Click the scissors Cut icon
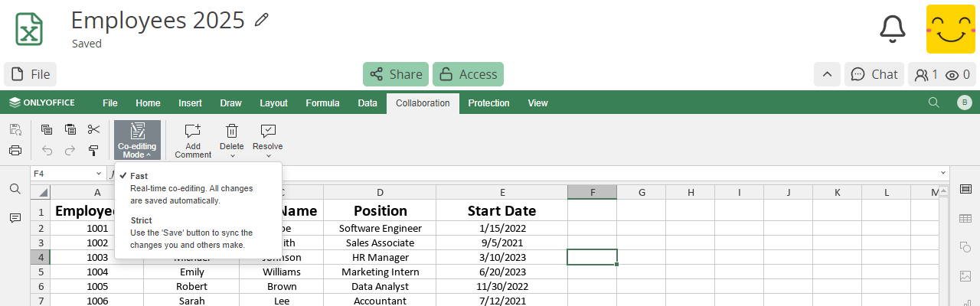Viewport: 980px width, 306px height. pyautogui.click(x=93, y=129)
